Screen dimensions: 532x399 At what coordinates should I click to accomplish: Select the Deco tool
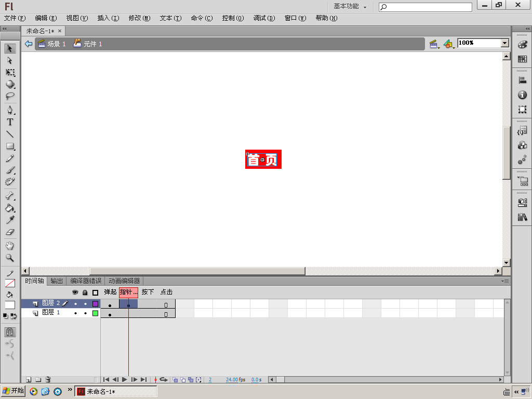click(x=10, y=182)
